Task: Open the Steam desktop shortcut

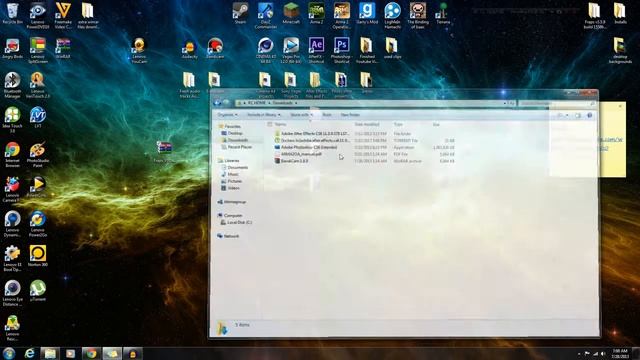Action: tap(240, 13)
